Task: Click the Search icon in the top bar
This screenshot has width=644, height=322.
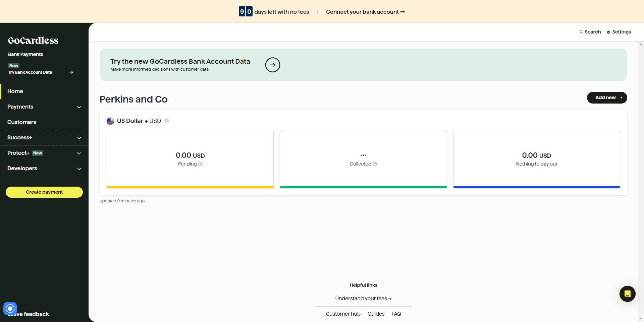Action: [x=581, y=32]
